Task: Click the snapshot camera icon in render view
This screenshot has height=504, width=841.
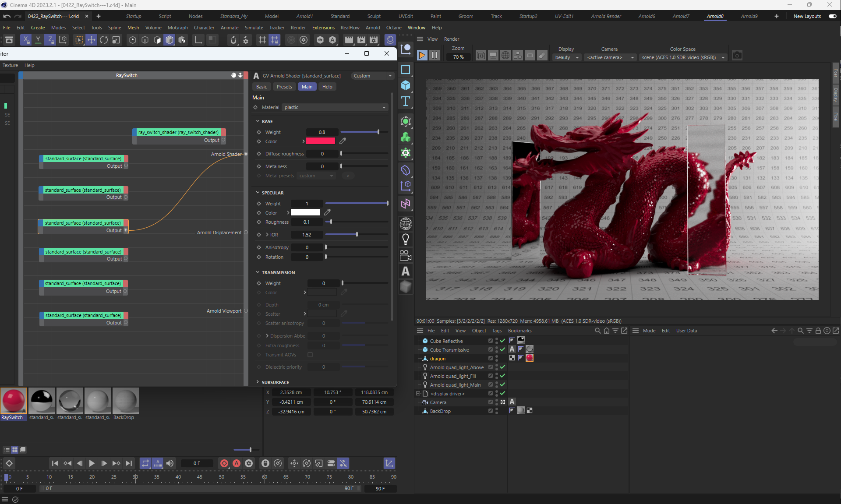Action: [737, 56]
